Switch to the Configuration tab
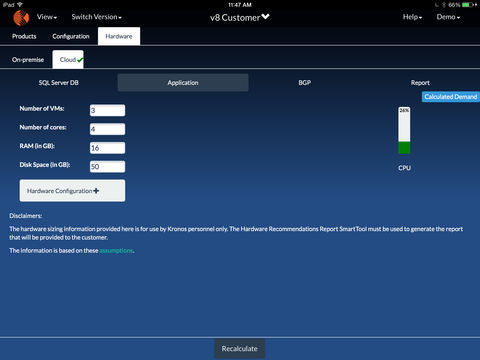The height and width of the screenshot is (360, 480). 71,36
